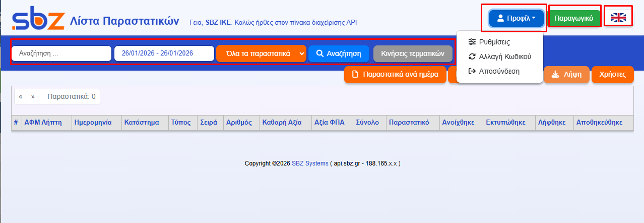
Task: Expand the Όλα τα παραστατικά document type dropdown
Action: tap(261, 53)
